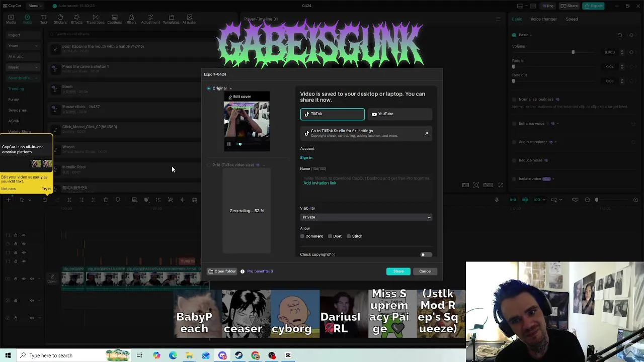Expand the Original format arrow

point(231,88)
